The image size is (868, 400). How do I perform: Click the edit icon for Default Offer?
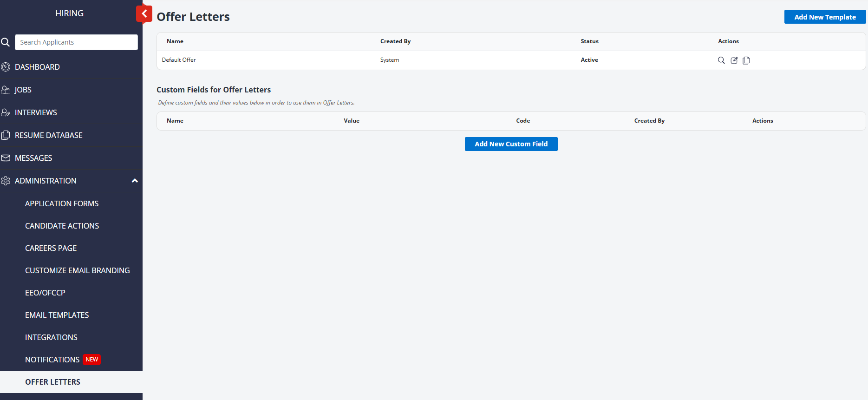(x=734, y=60)
